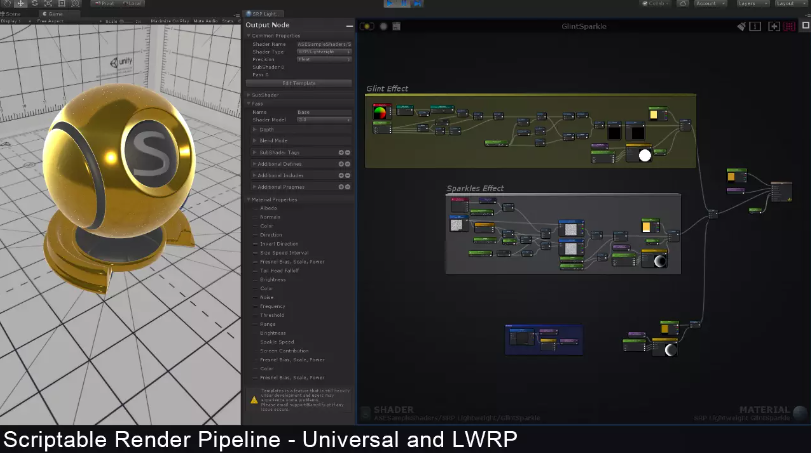The height and width of the screenshot is (453, 811).
Task: Click the Edit Template button
Action: coord(299,83)
